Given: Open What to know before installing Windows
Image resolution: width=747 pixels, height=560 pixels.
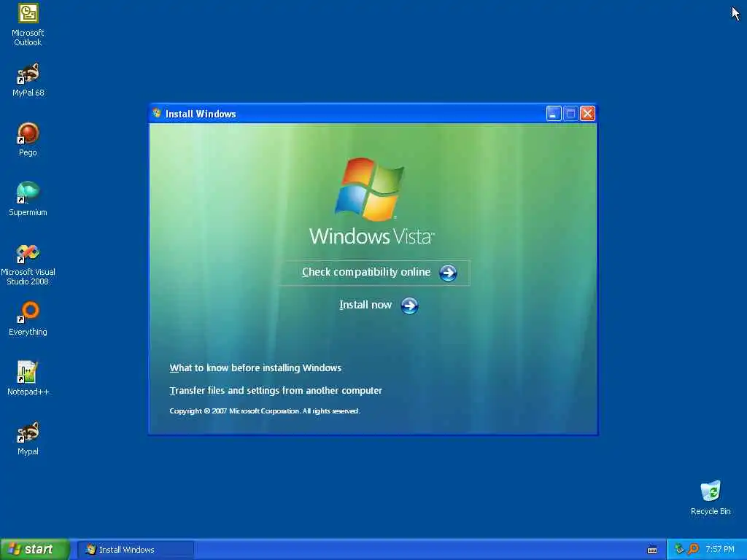Looking at the screenshot, I should pyautogui.click(x=255, y=367).
